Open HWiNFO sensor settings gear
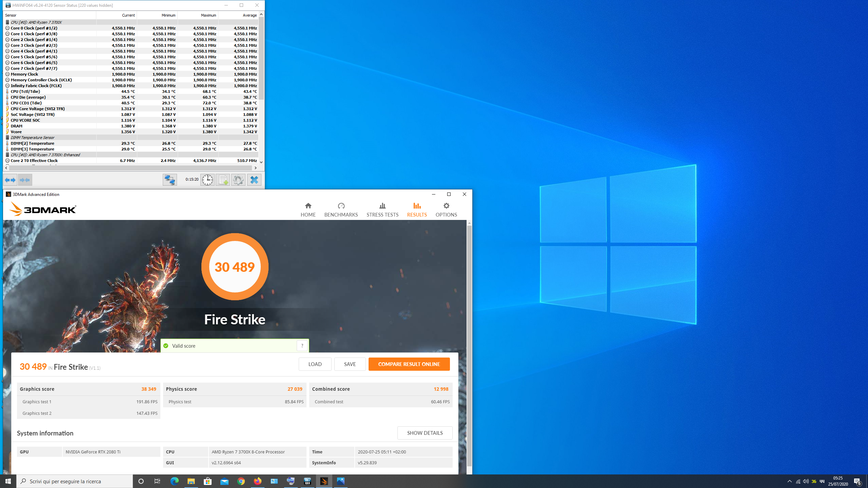The image size is (868, 488). pyautogui.click(x=238, y=180)
